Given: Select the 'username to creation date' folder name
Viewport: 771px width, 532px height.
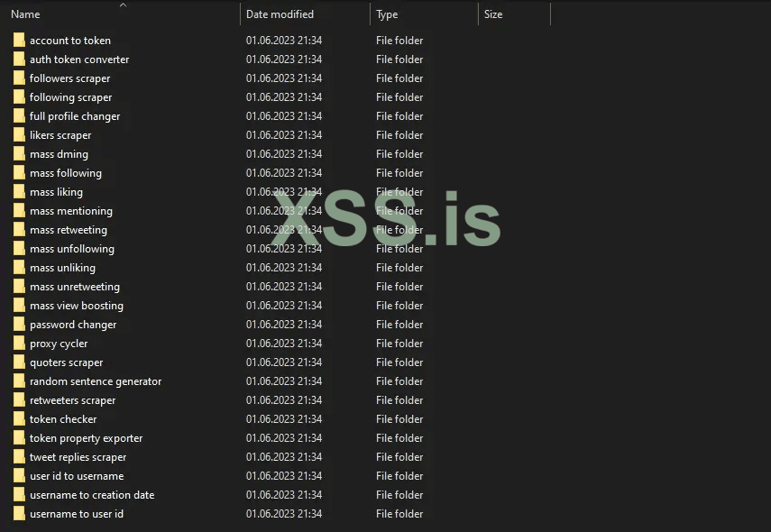Looking at the screenshot, I should 92,495.
